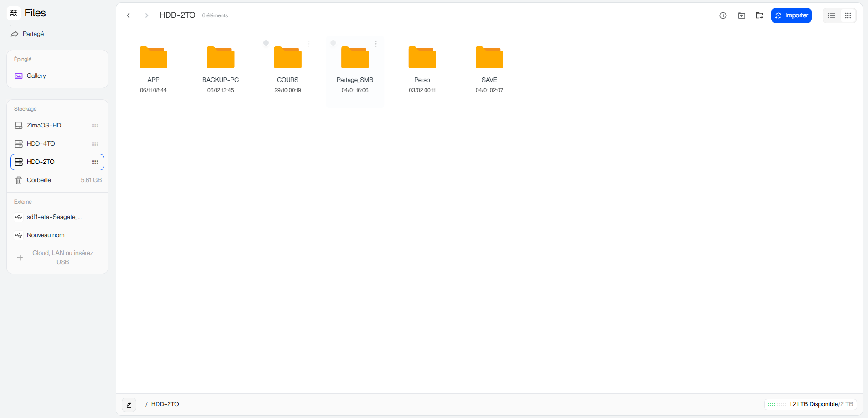Screen dimensions: 868x418
Task: Create a new folder with the plus-folder icon
Action: [741, 15]
